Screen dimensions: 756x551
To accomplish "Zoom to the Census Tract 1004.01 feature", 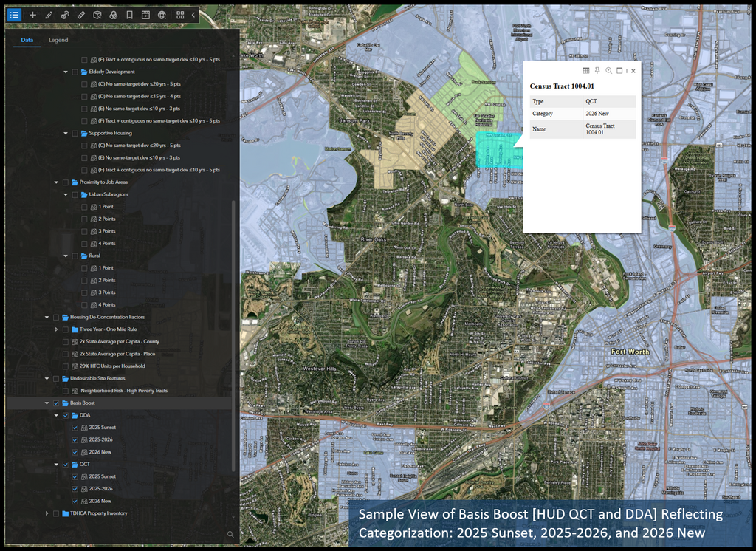I will [608, 70].
